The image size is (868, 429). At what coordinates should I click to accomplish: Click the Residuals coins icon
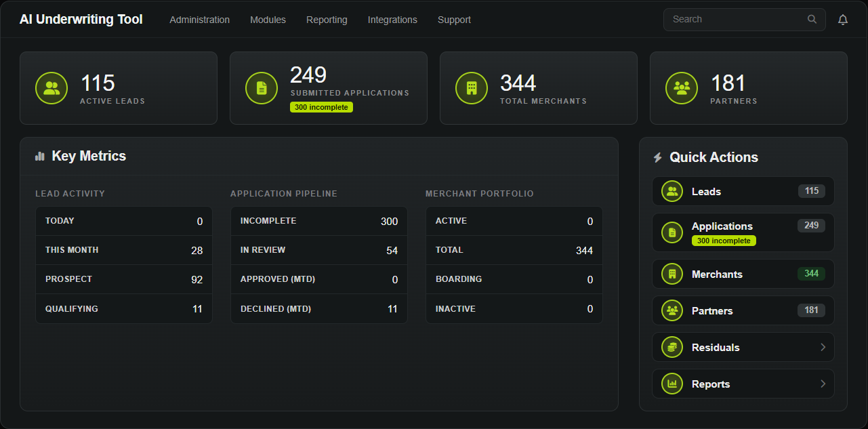[672, 347]
